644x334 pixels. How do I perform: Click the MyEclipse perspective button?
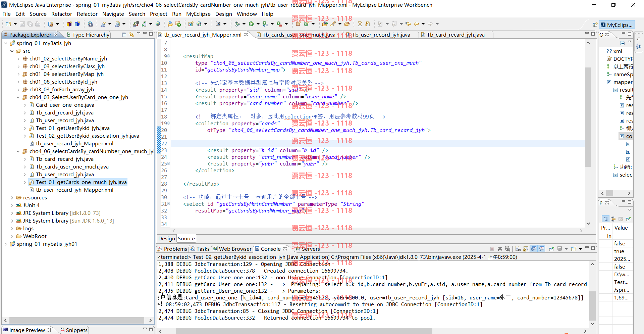click(x=616, y=25)
